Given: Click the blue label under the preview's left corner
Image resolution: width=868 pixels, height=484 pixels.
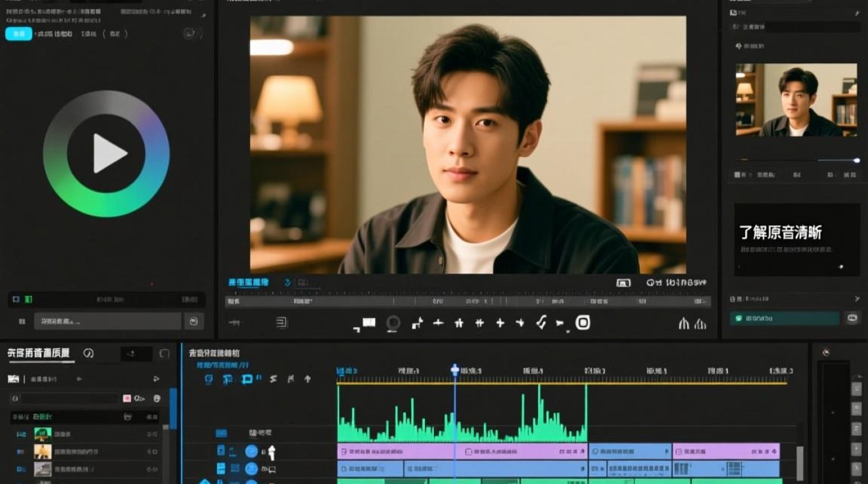Looking at the screenshot, I should (x=248, y=283).
